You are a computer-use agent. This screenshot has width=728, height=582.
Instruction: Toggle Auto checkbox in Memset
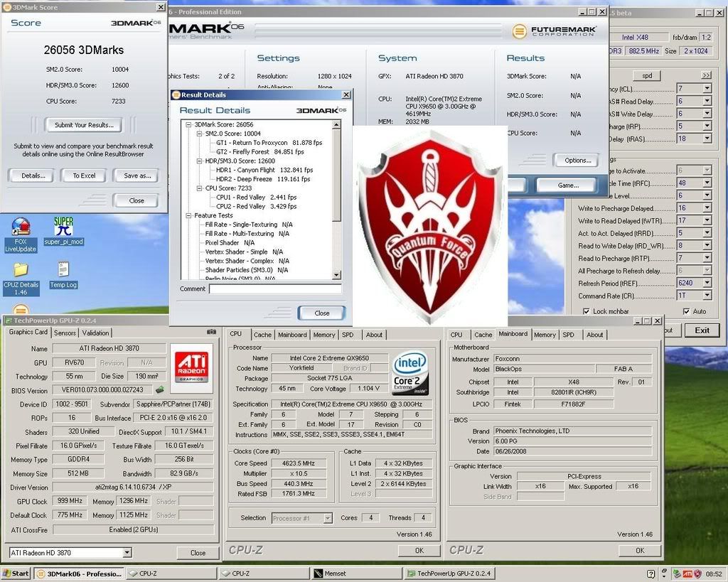[686, 311]
